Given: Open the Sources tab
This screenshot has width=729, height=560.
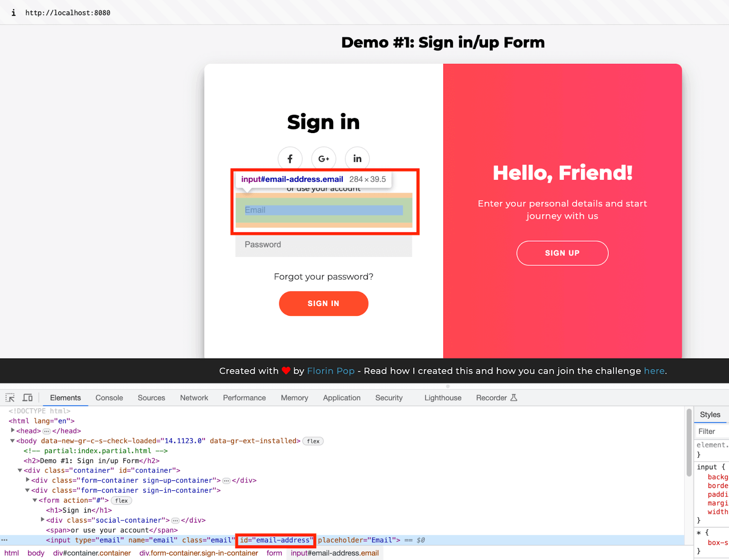Looking at the screenshot, I should pyautogui.click(x=151, y=398).
